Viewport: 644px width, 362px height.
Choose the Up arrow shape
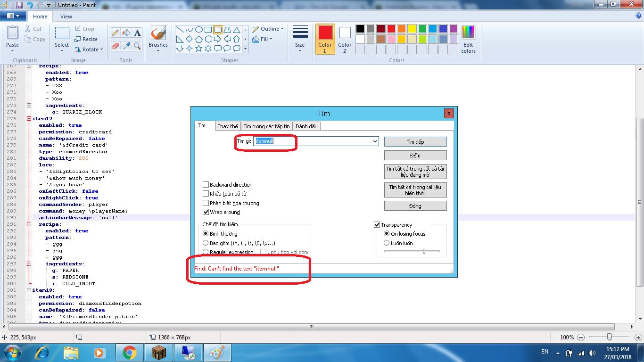coord(237,39)
